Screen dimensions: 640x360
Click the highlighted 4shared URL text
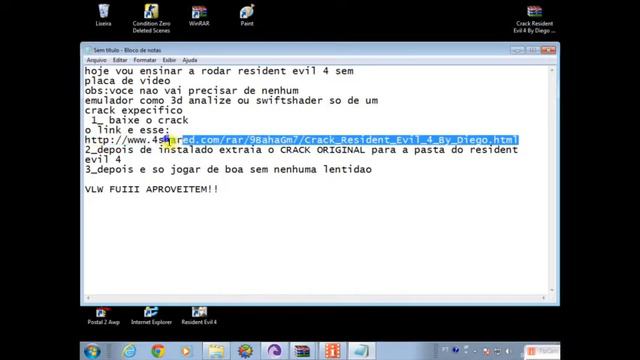click(x=351, y=140)
